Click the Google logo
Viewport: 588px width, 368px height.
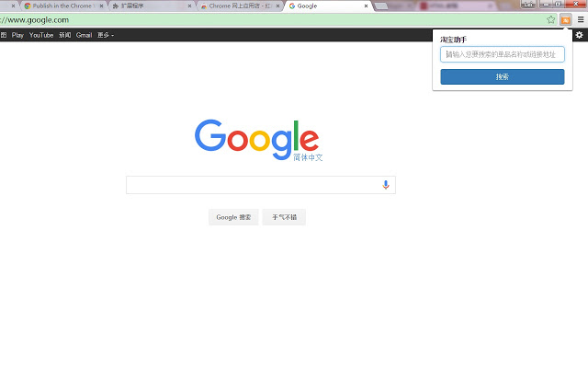click(x=257, y=140)
